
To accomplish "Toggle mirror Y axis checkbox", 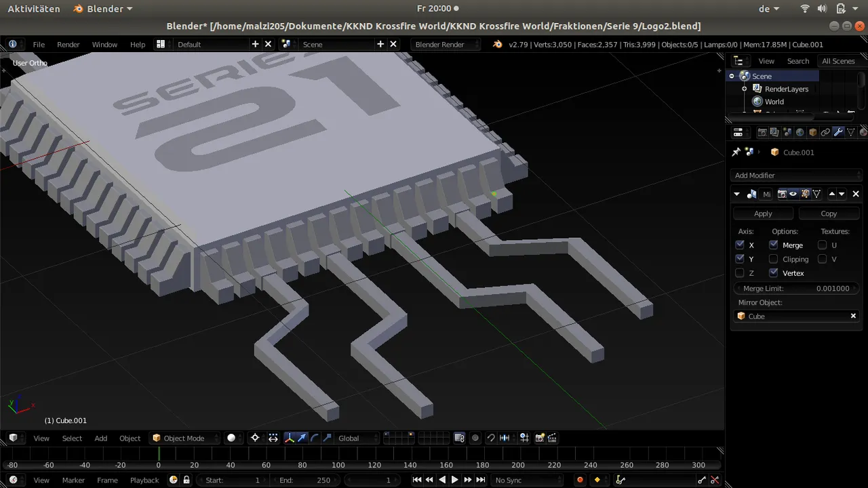I will click(740, 259).
